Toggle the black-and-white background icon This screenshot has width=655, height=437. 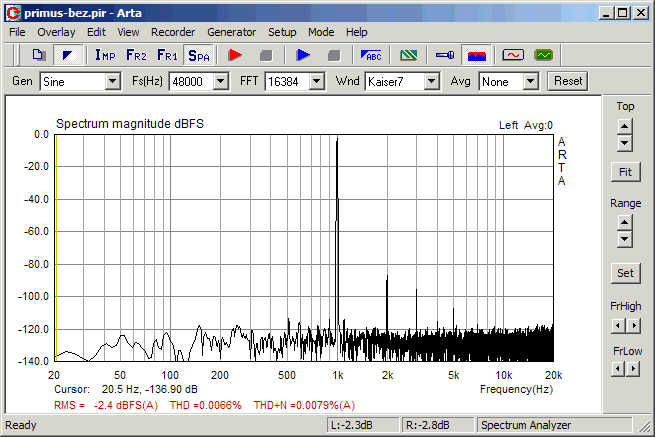point(67,55)
